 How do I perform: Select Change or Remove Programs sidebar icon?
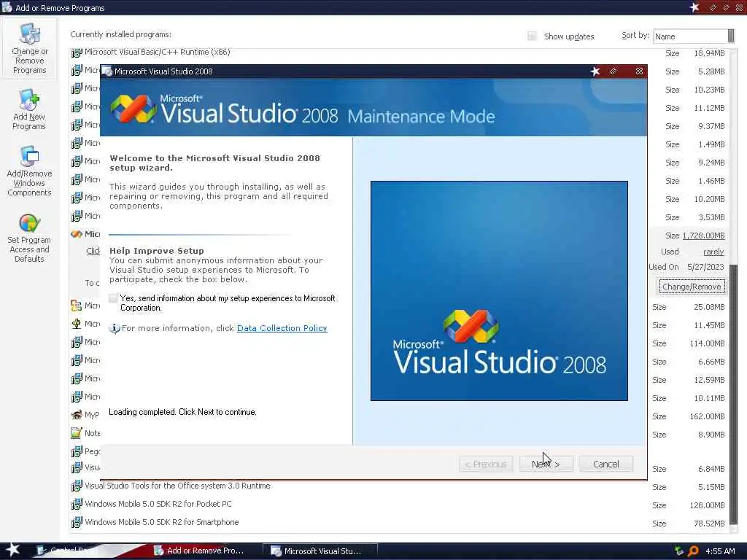pos(29,49)
